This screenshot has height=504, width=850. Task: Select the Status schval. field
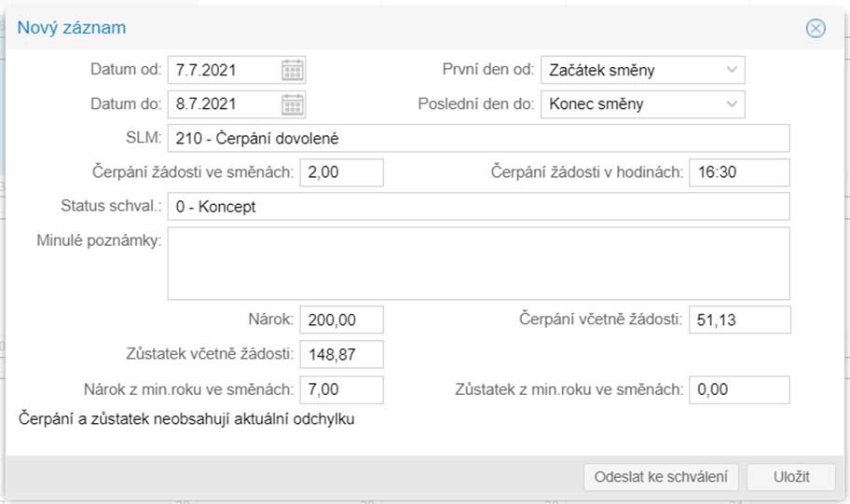(x=478, y=207)
